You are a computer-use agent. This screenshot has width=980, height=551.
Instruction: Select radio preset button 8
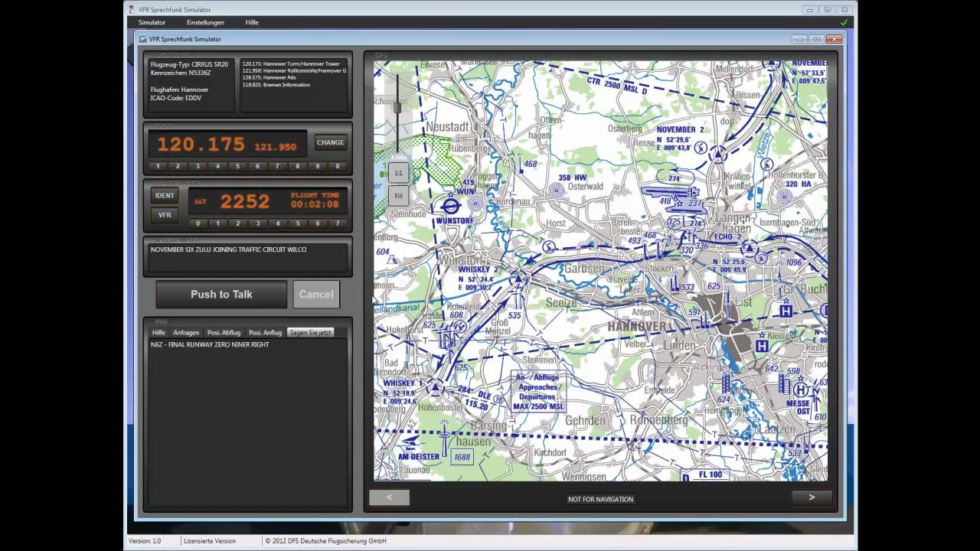click(x=297, y=166)
